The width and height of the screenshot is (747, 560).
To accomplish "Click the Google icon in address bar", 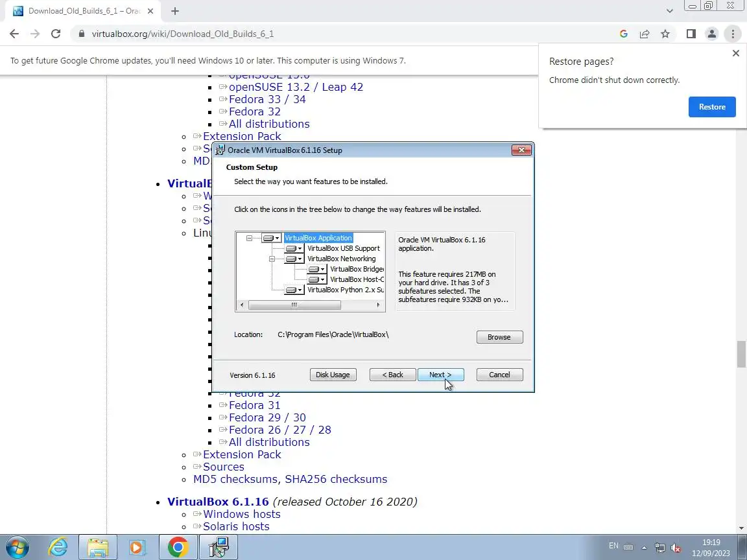I will coord(623,34).
